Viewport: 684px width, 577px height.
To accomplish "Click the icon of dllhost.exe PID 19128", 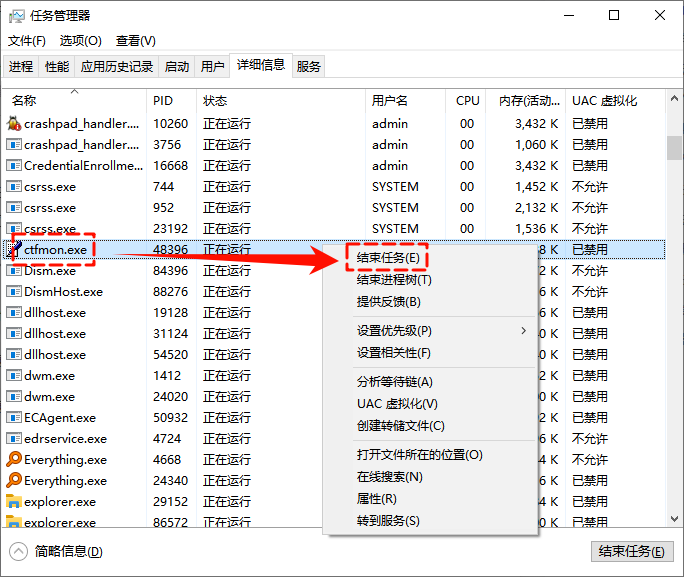I will [x=14, y=312].
